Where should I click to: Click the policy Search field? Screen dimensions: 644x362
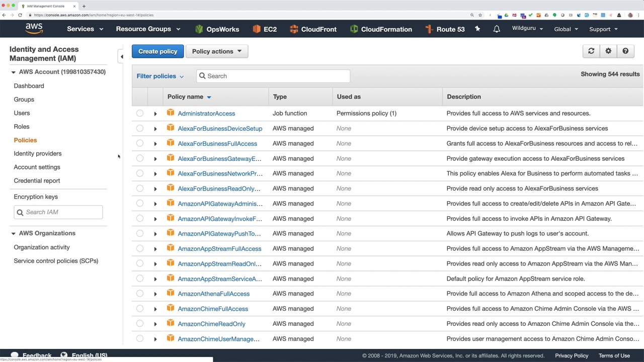273,76
